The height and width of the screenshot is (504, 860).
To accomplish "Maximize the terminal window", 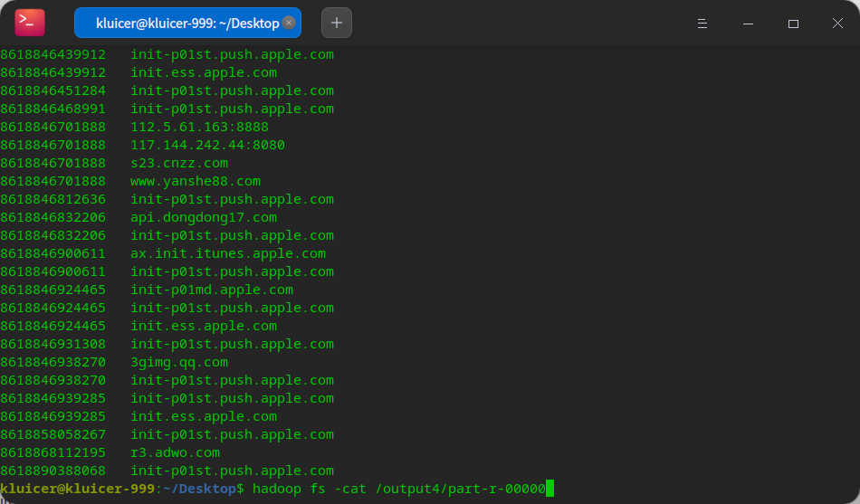I will click(793, 24).
